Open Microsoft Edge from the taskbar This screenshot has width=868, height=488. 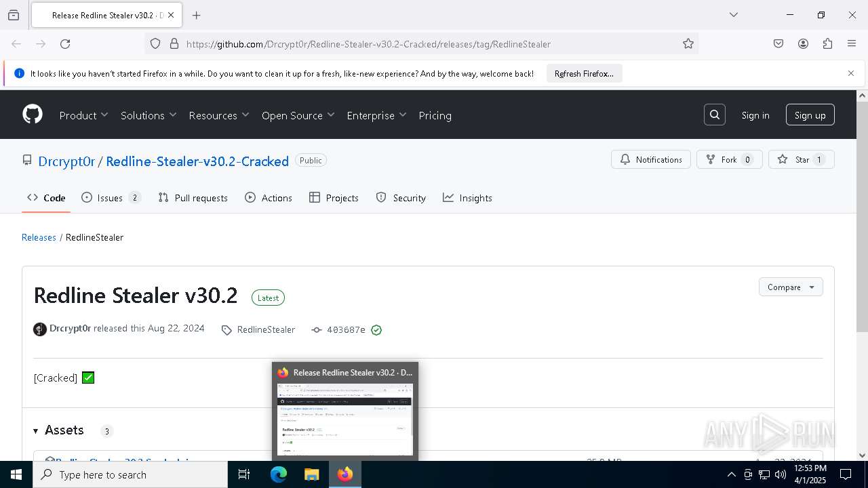pos(279,475)
